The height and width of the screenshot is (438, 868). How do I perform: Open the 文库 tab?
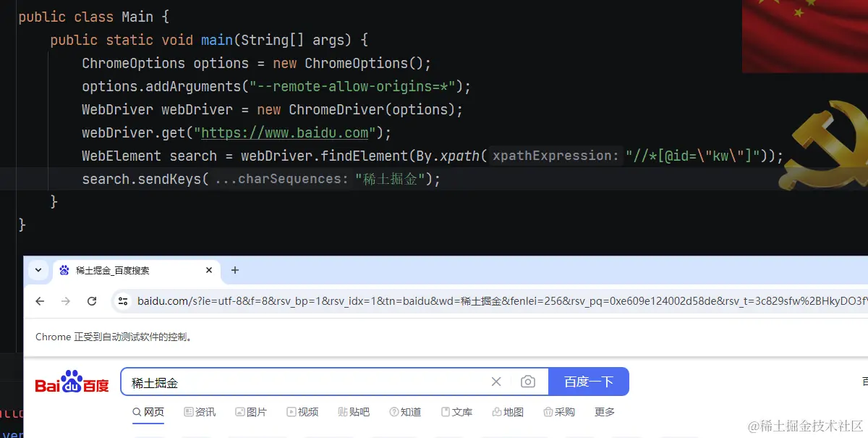pos(456,412)
